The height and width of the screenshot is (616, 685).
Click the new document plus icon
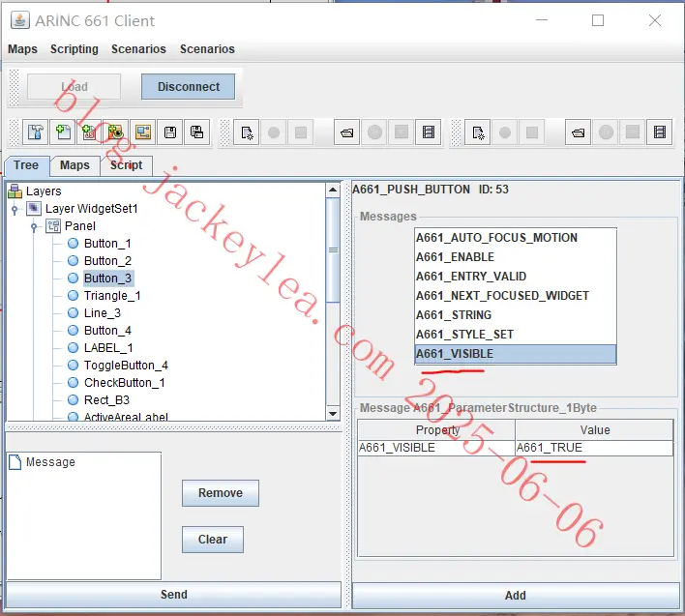(x=63, y=132)
